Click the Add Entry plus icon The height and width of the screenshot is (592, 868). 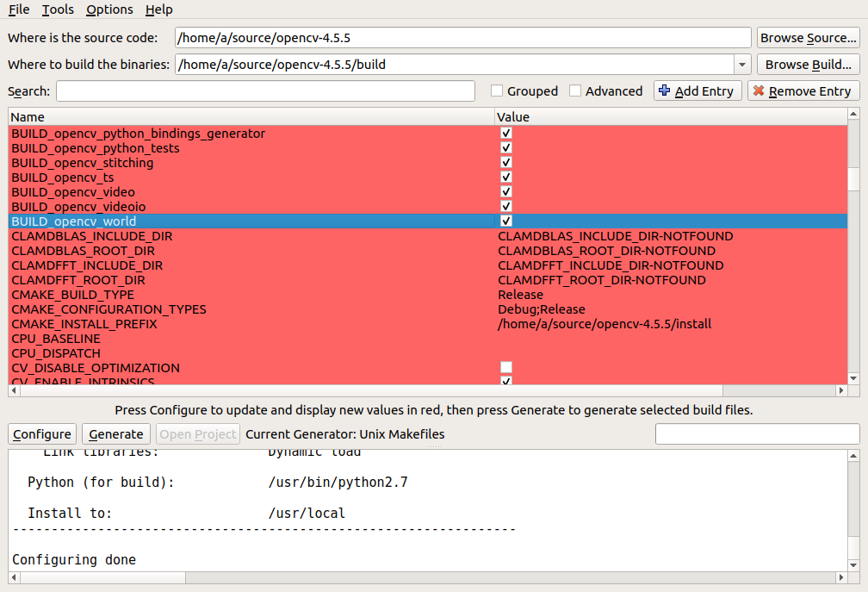click(x=664, y=90)
